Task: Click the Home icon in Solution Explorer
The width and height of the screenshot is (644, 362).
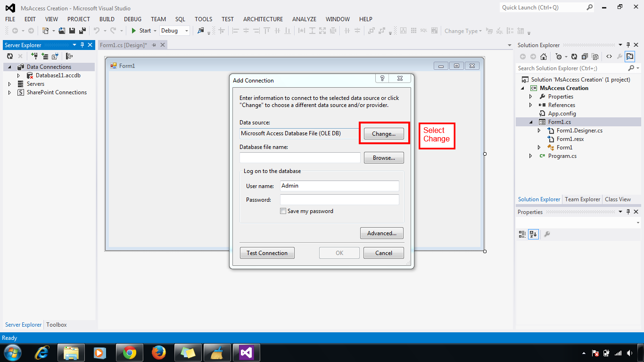Action: tap(544, 56)
